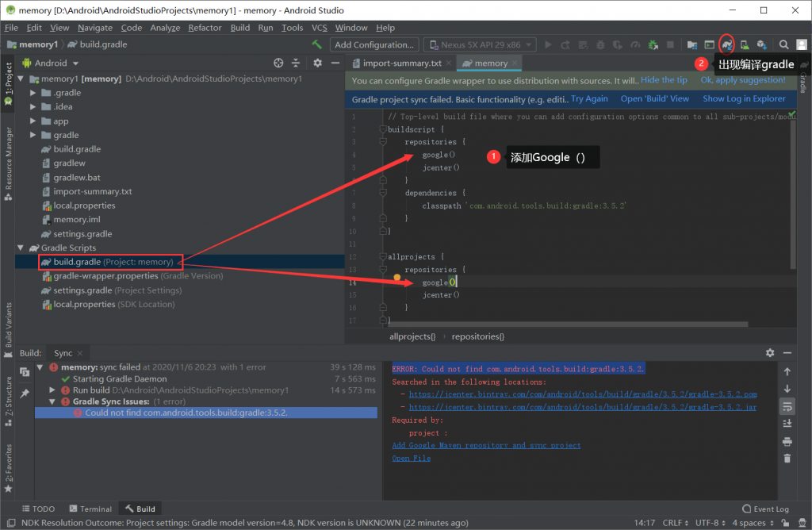The height and width of the screenshot is (530, 812).
Task: Select the Terminal tool tab
Action: click(x=90, y=509)
